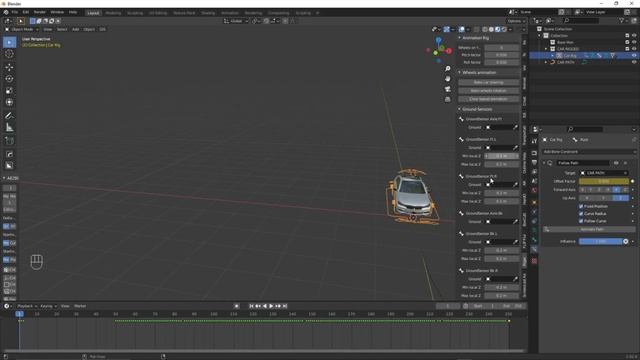Open the Render properties tab icon
This screenshot has width=640, height=360.
pyautogui.click(x=534, y=153)
